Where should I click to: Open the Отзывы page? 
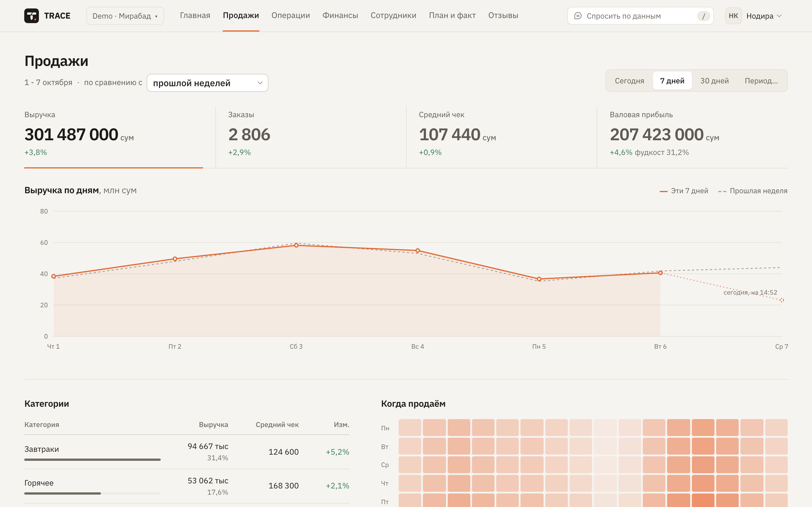[503, 15]
